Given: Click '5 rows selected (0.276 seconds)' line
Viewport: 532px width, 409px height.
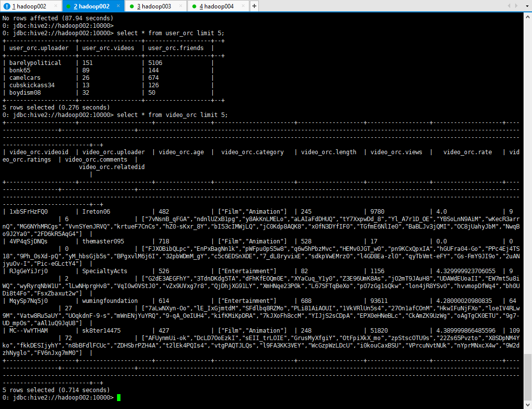Looking at the screenshot, I should (56, 108).
